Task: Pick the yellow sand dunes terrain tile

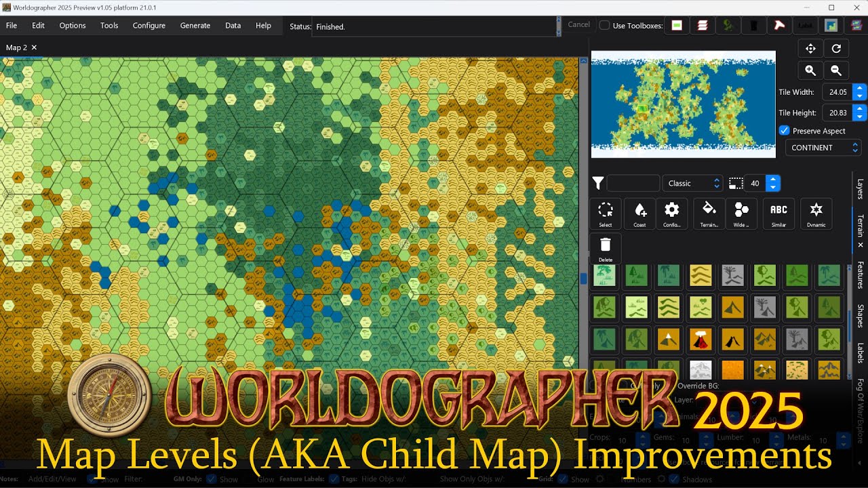Action: (701, 275)
